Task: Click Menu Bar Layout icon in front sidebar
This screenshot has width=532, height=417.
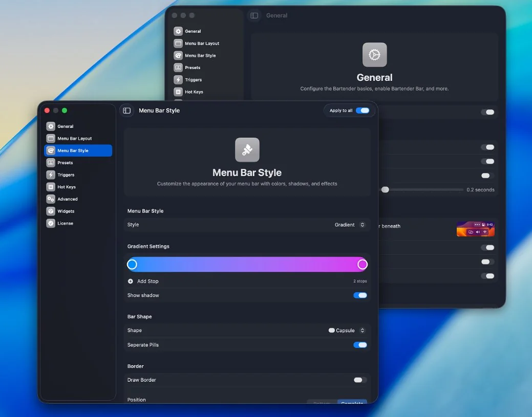Action: [51, 138]
